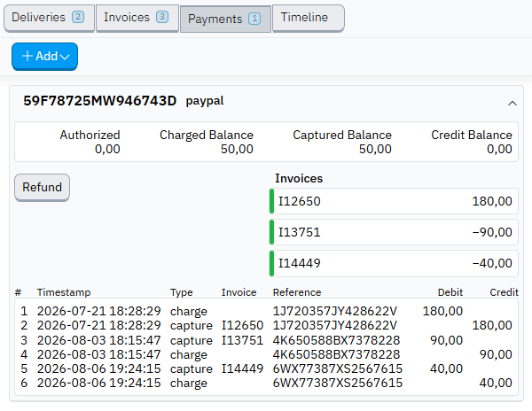Open the Add dropdown button

(45, 56)
